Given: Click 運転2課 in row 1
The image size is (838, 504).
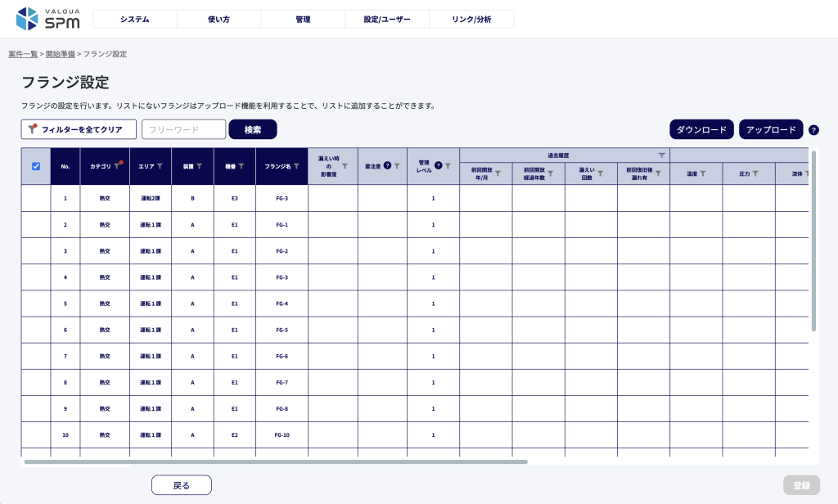Looking at the screenshot, I should click(x=151, y=198).
